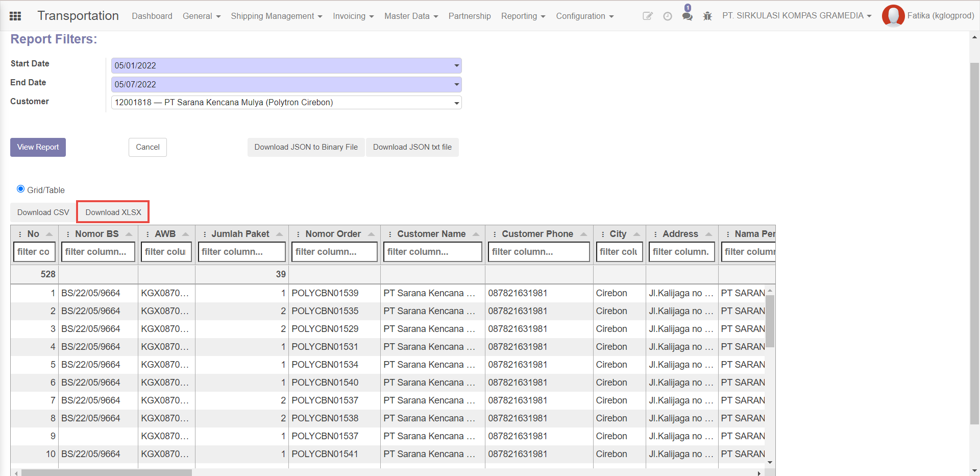
Task: Focus the Nomor BS filter field
Action: pyautogui.click(x=98, y=252)
